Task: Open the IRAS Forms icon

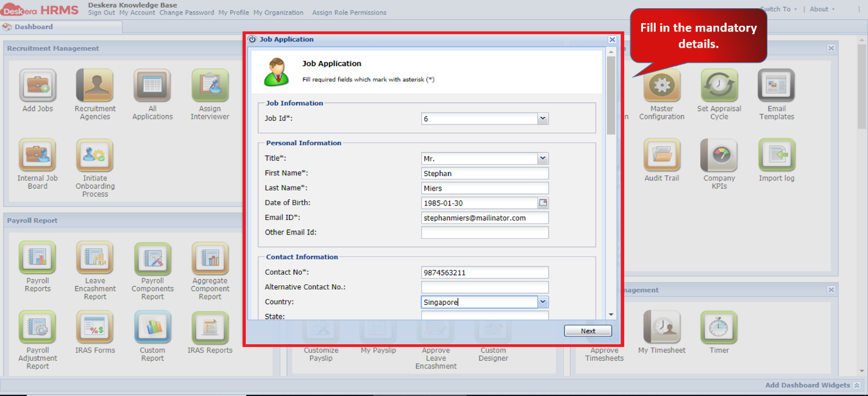Action: coord(95,327)
